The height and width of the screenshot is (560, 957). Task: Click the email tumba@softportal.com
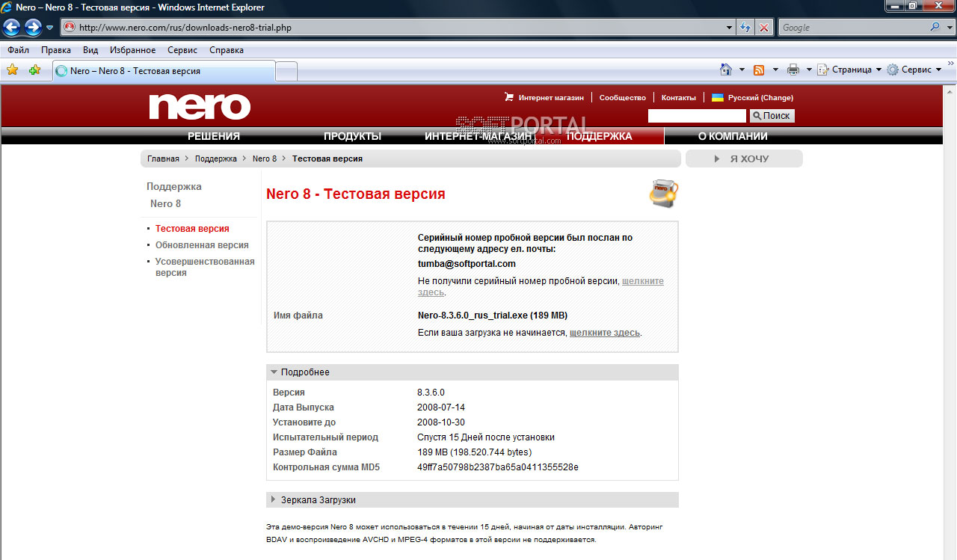click(467, 264)
